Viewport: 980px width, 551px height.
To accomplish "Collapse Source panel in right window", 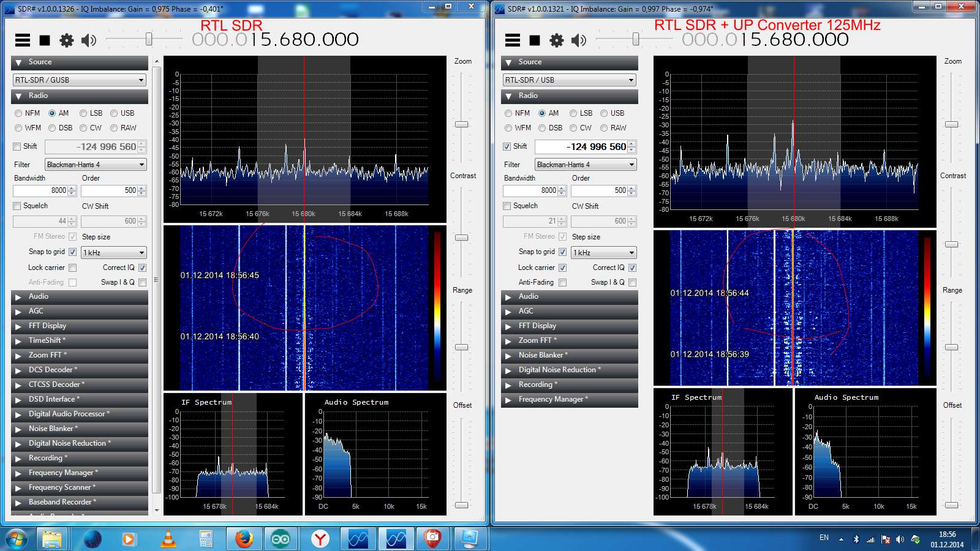I will [570, 62].
